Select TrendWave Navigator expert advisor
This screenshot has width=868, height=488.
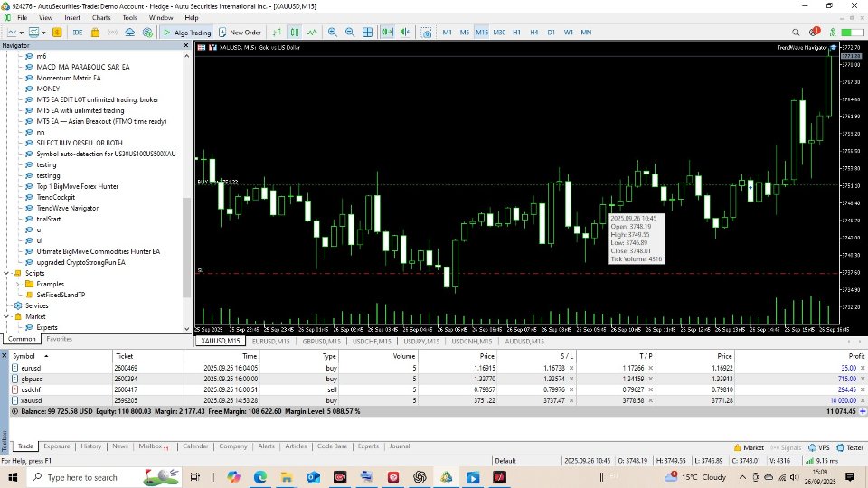pyautogui.click(x=67, y=208)
